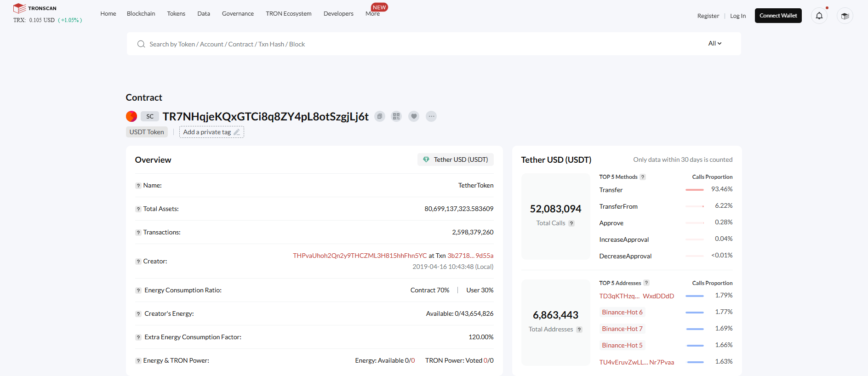Open creator address THPvaUhoh2Qn2y9...
868x376 pixels.
tap(360, 256)
